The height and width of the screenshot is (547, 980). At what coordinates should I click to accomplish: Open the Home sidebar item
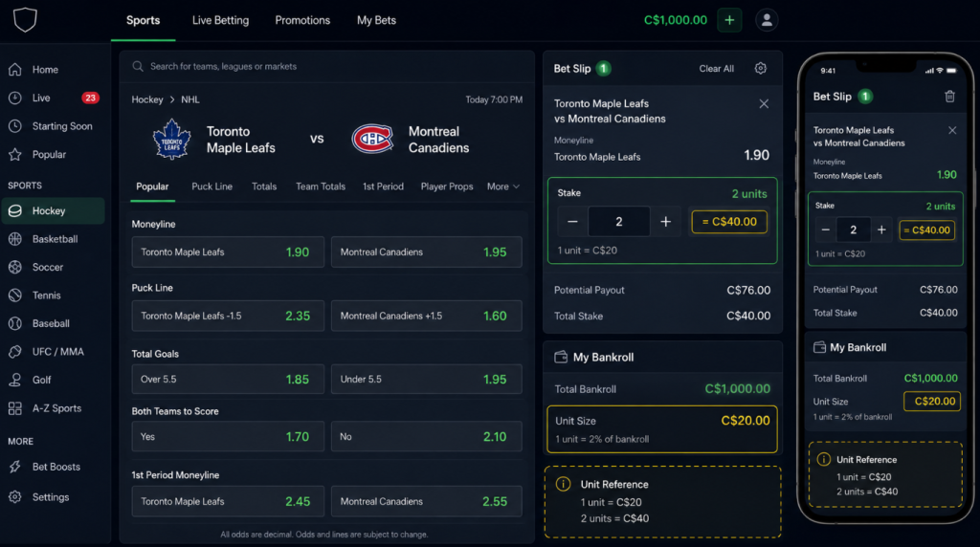[54, 69]
